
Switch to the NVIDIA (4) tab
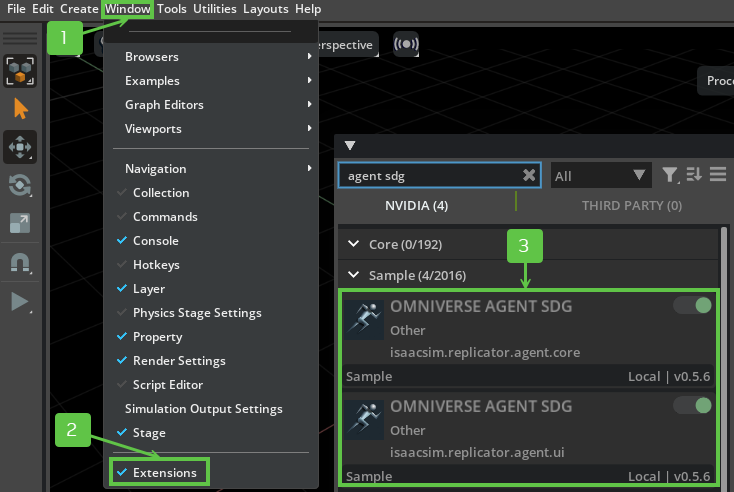417,206
